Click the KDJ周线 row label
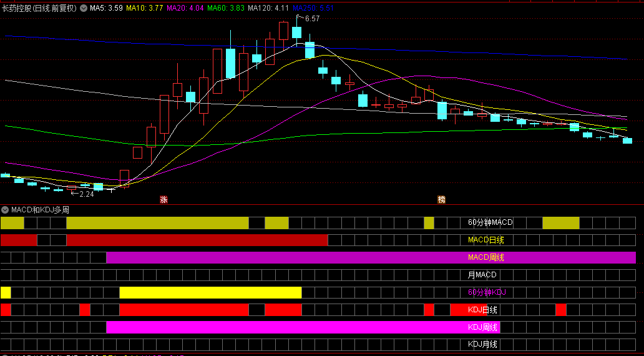Viewport: 644px width, 356px height. coord(482,327)
